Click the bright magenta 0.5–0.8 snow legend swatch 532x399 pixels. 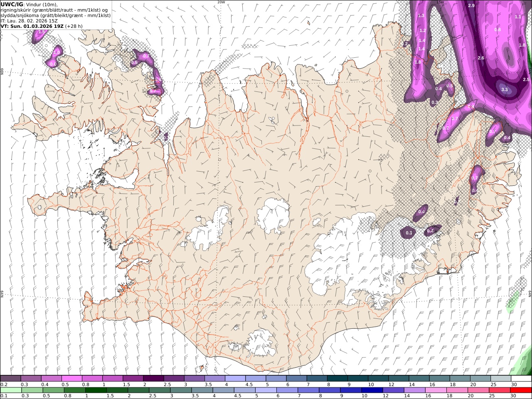pos(71,379)
